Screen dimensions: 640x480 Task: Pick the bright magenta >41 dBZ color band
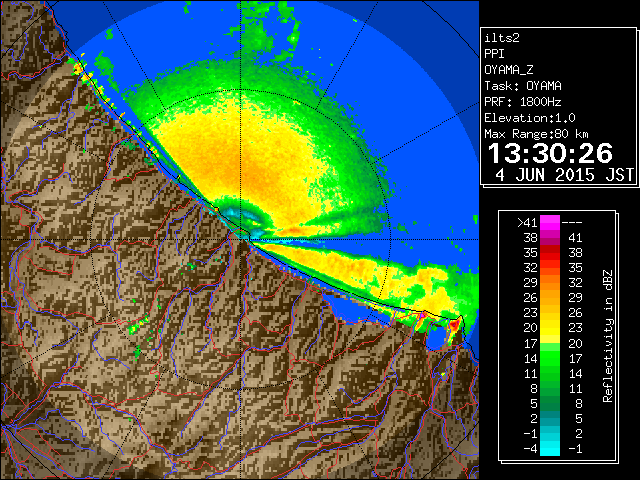pos(550,223)
